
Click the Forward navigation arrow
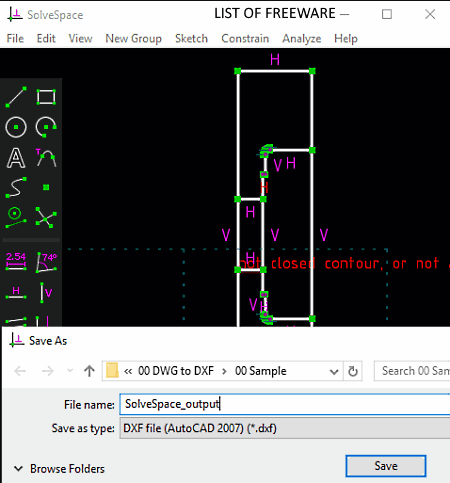click(x=48, y=371)
